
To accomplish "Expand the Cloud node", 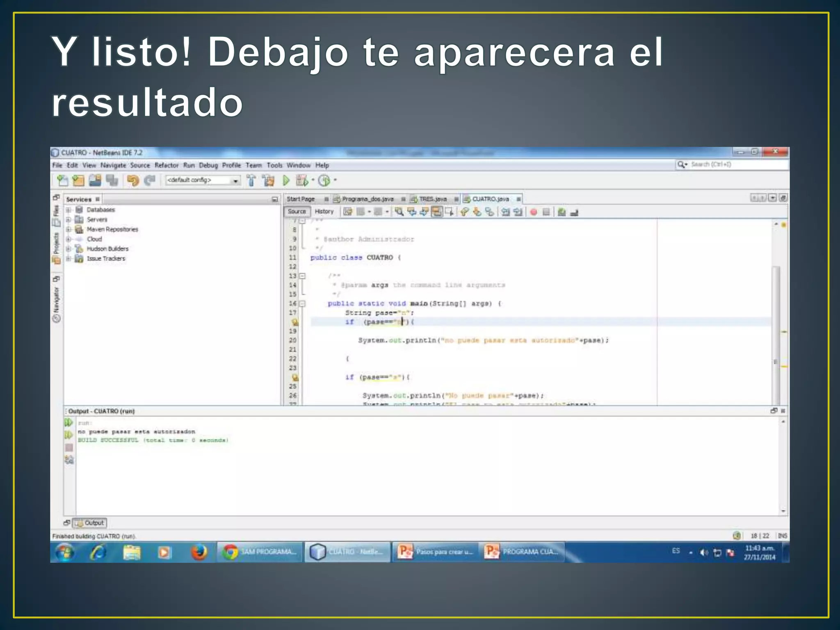I will click(x=68, y=239).
